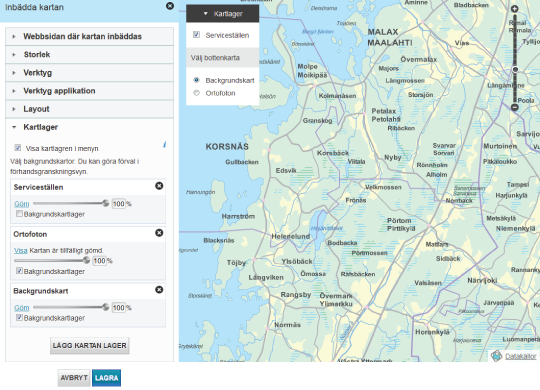540x390 pixels.
Task: Close the Inbädda kartan panel
Action: [170, 6]
